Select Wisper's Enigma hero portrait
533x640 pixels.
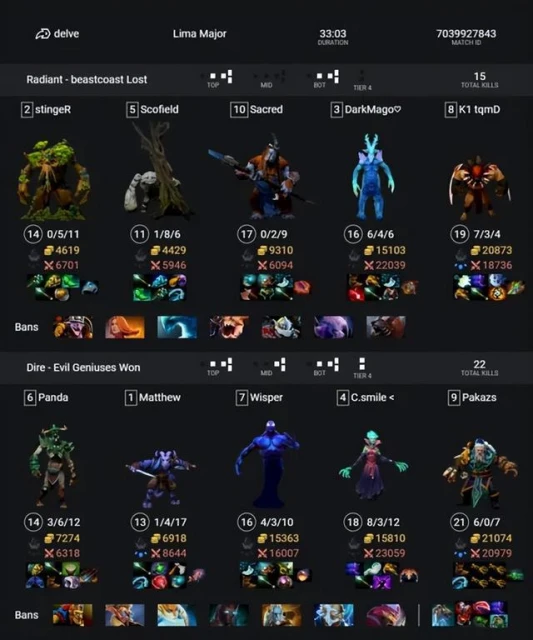(x=267, y=464)
